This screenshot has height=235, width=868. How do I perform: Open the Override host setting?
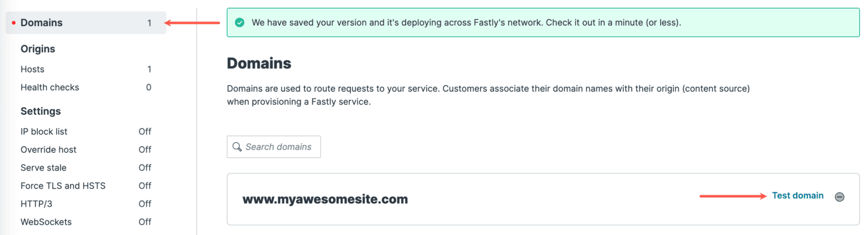(x=86, y=150)
